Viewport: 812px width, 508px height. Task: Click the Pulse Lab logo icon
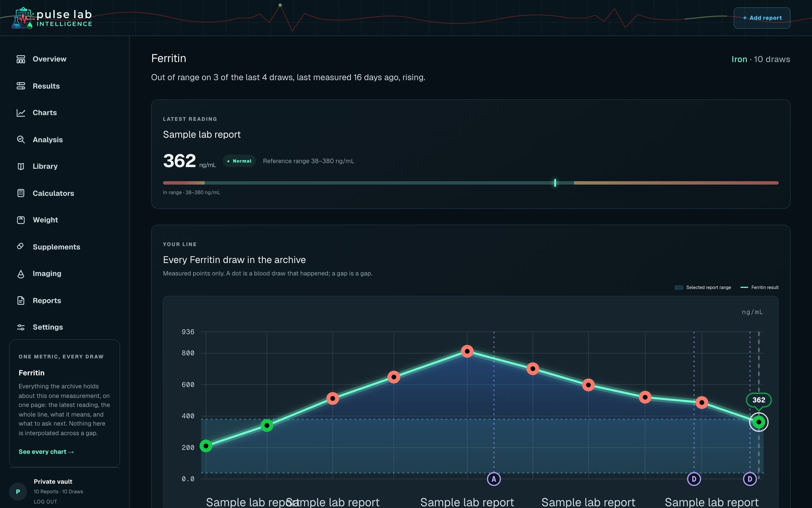23,18
